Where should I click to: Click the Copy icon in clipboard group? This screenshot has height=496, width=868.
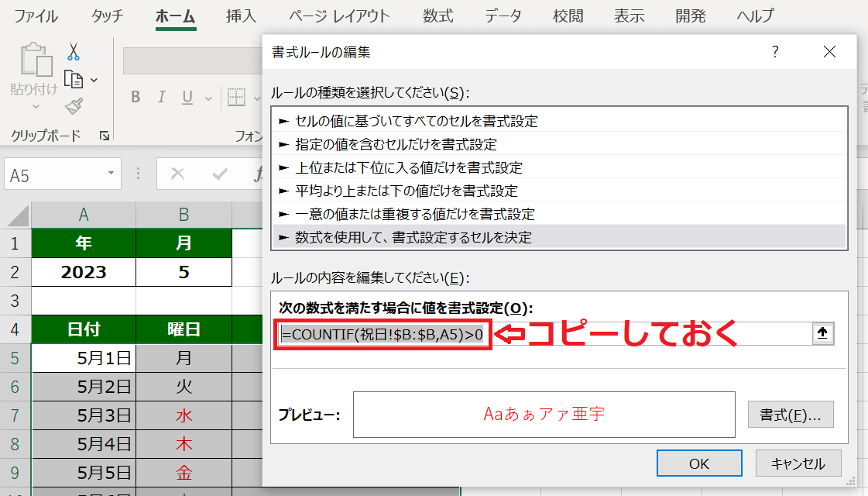(74, 79)
